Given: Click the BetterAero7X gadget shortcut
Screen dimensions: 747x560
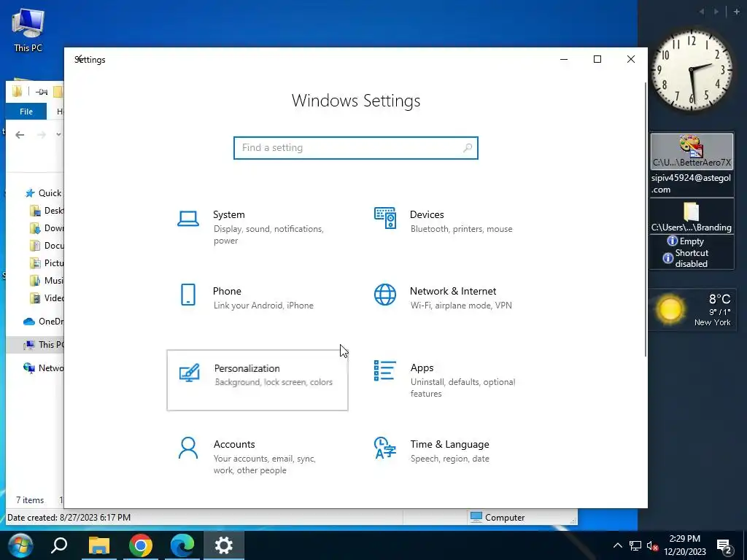Looking at the screenshot, I should (x=692, y=151).
